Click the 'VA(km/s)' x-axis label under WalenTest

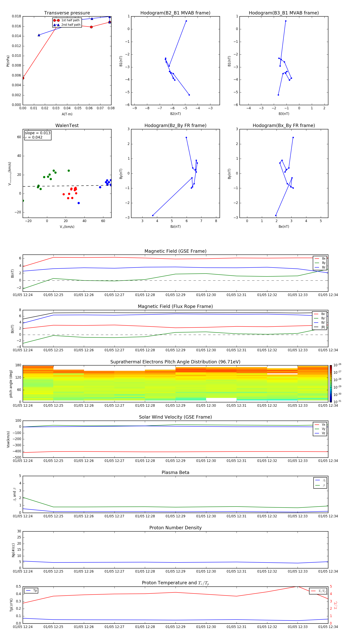click(x=67, y=227)
